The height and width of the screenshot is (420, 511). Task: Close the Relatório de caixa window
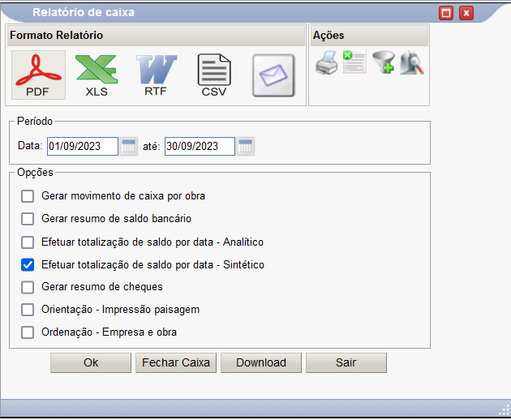[x=466, y=13]
